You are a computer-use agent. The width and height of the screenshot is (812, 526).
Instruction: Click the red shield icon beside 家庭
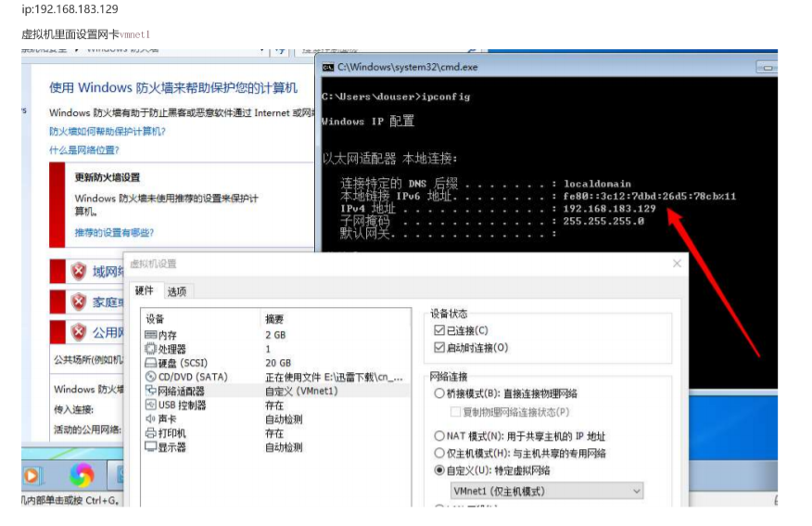point(79,301)
